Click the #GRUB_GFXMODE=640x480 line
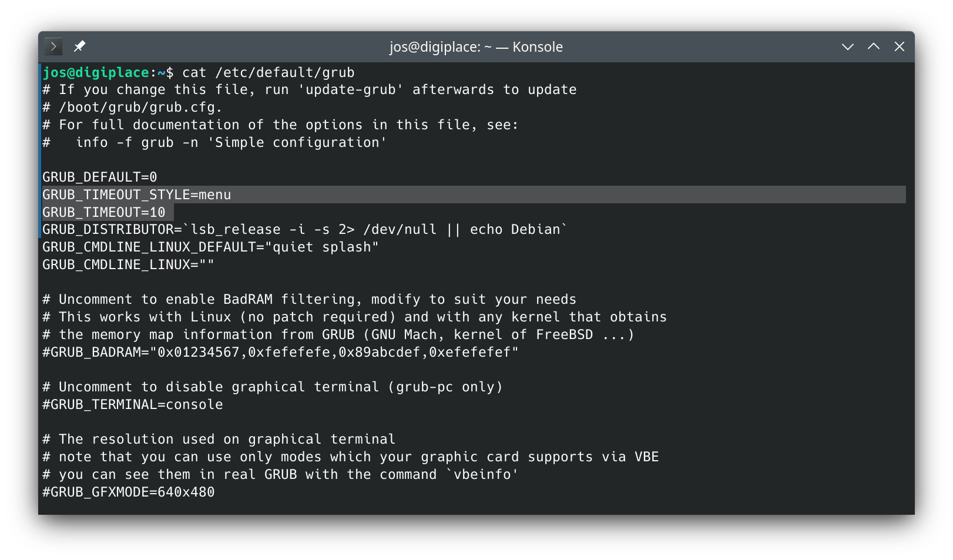Viewport: 953px width, 560px height. click(x=129, y=492)
